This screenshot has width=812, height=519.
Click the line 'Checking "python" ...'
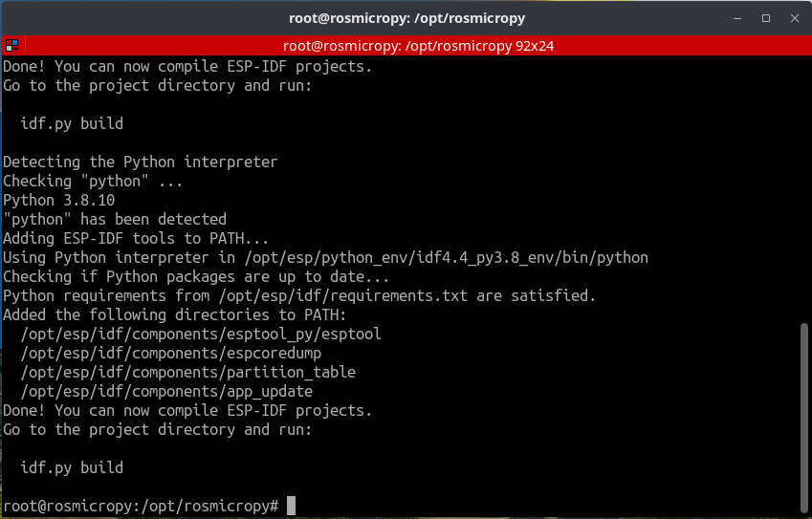(93, 181)
